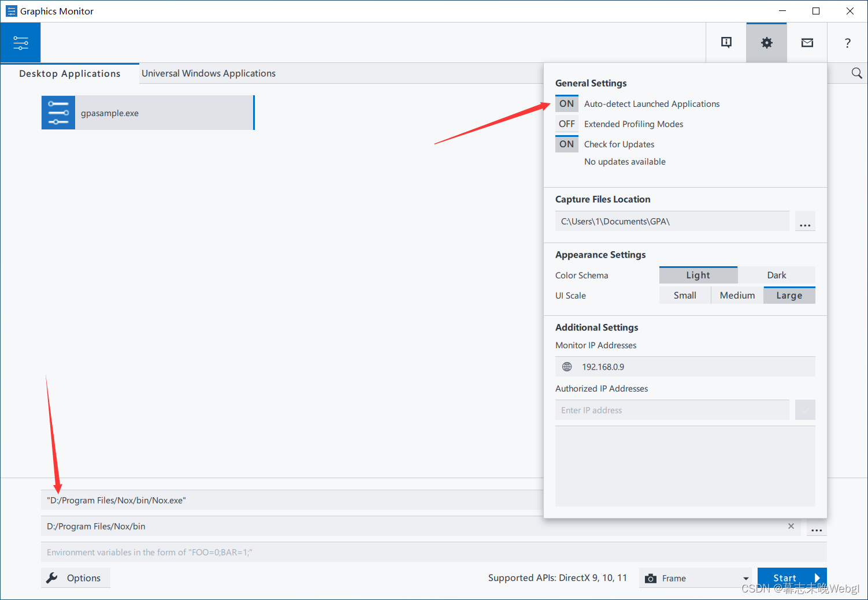Viewport: 868px width, 600px height.
Task: Toggle Check for Updates switch
Action: pyautogui.click(x=567, y=144)
